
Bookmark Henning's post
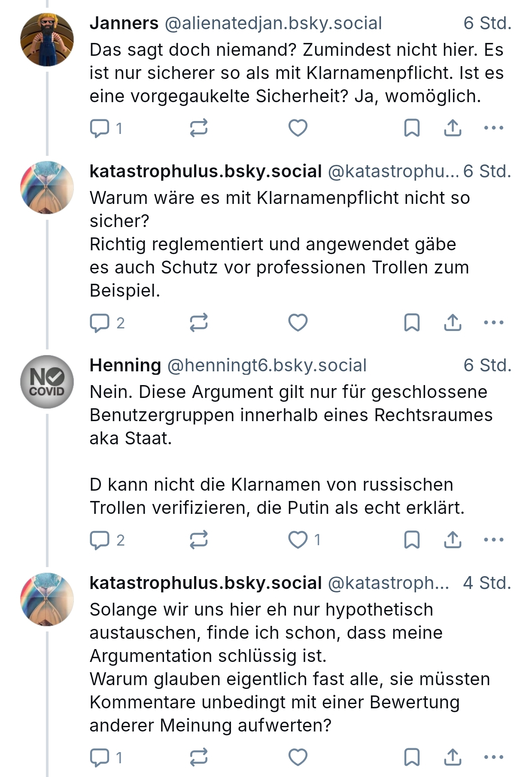click(x=412, y=540)
